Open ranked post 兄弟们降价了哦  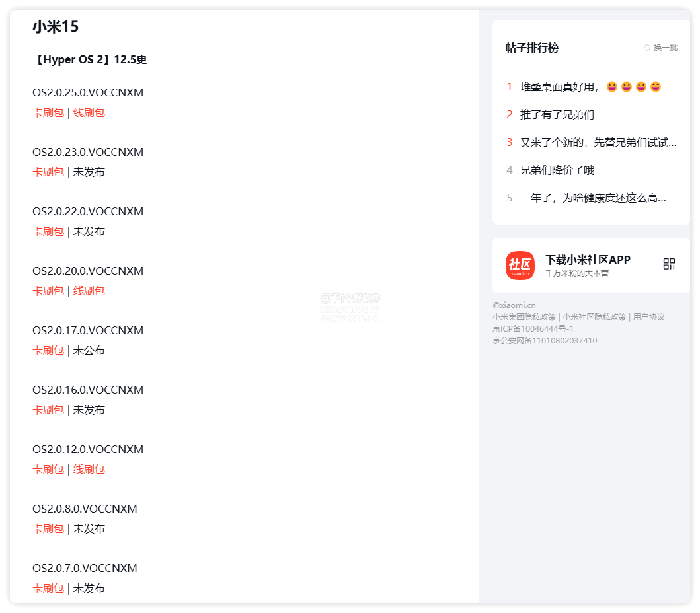tap(557, 170)
